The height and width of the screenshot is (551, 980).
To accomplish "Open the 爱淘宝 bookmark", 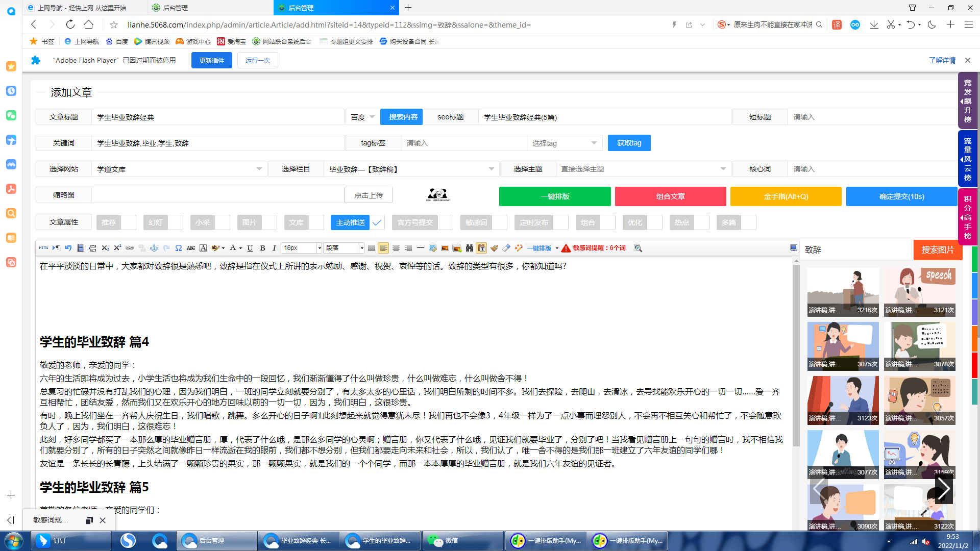I will point(231,41).
